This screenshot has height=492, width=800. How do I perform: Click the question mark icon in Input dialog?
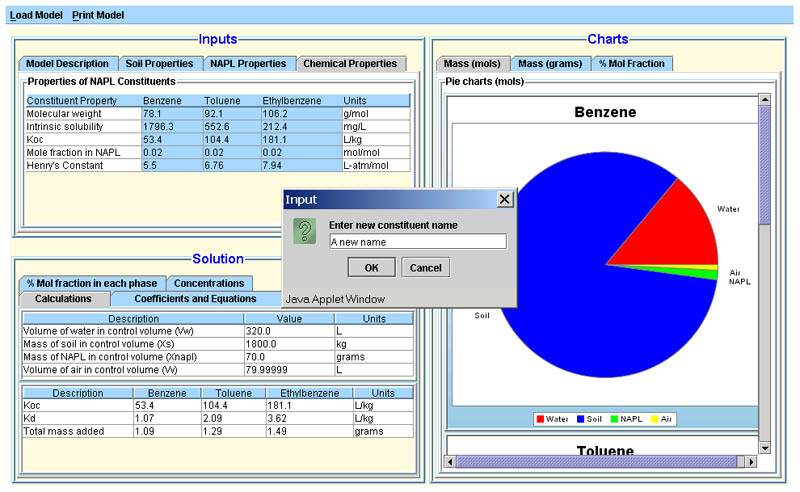pyautogui.click(x=304, y=232)
